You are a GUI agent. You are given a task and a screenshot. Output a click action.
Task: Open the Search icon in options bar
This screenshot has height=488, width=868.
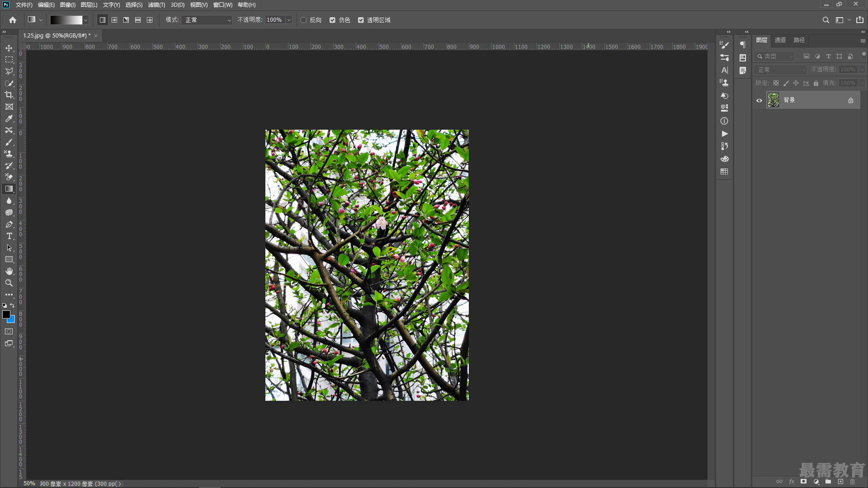[826, 20]
